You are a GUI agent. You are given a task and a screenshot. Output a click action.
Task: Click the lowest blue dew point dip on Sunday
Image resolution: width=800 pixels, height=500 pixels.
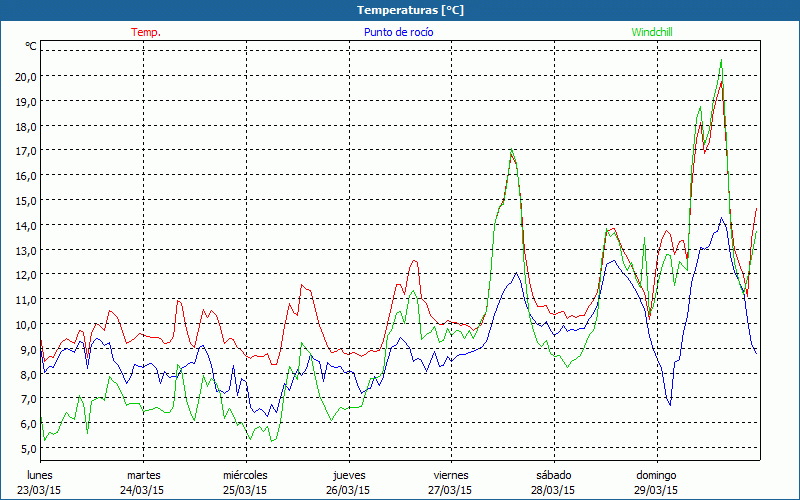pos(670,405)
